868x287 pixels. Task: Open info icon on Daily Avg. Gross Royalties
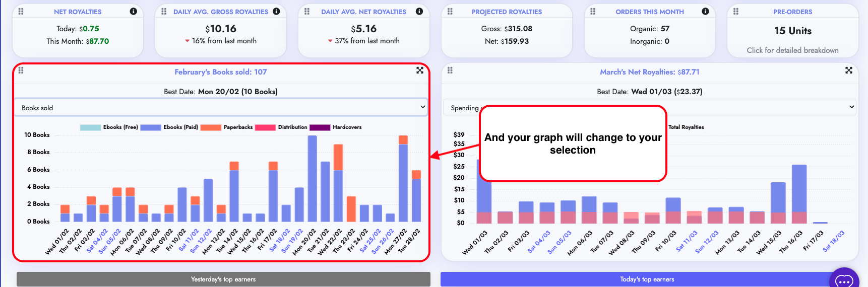[x=276, y=11]
